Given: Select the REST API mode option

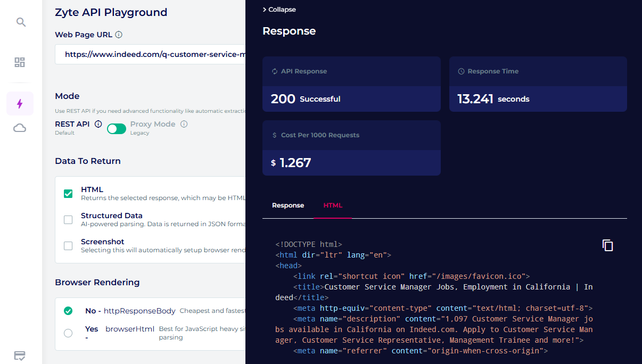Looking at the screenshot, I should [73, 123].
